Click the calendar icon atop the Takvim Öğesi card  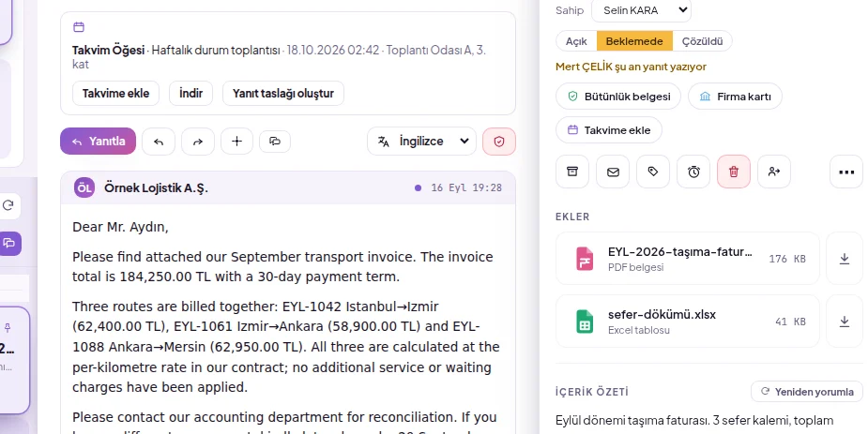79,26
